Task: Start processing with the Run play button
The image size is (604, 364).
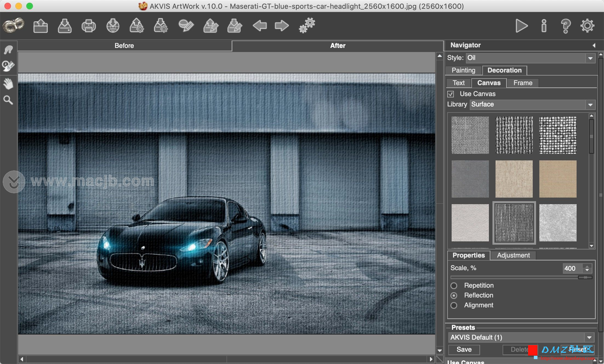Action: pyautogui.click(x=522, y=26)
